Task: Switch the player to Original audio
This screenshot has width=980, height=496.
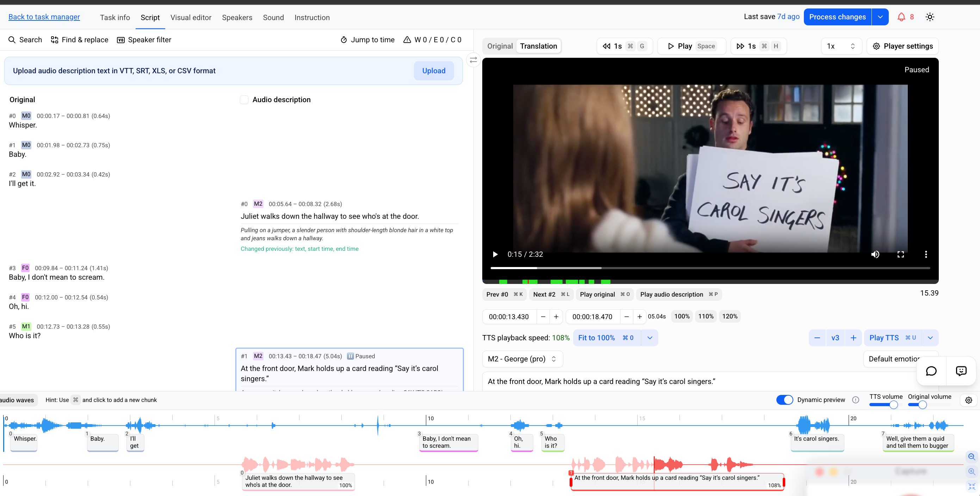Action: click(x=500, y=46)
